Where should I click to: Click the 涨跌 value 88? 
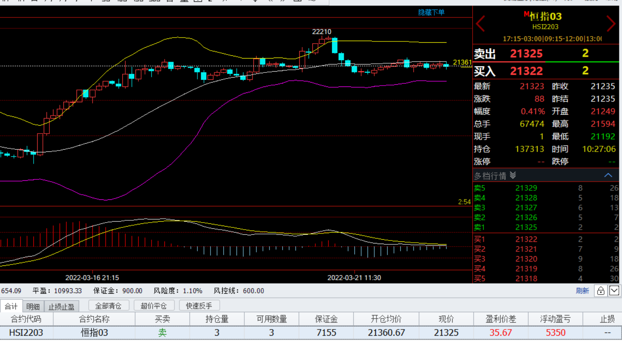click(x=539, y=99)
